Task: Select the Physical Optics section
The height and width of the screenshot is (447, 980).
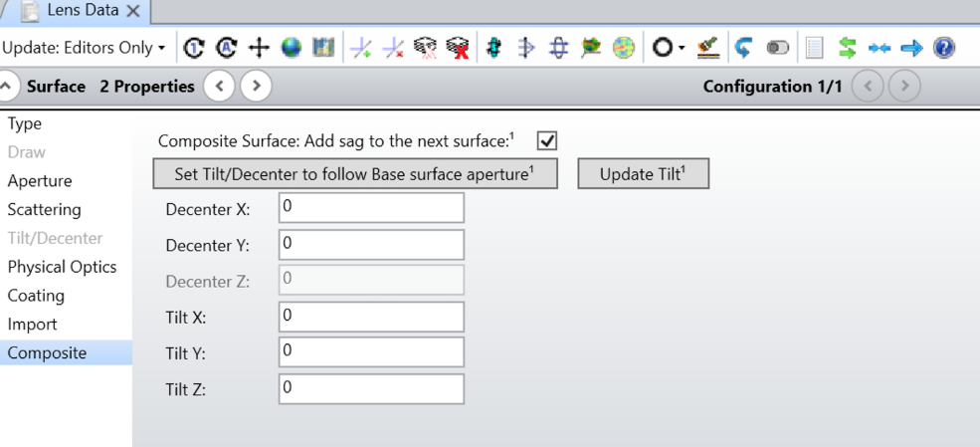Action: click(x=62, y=267)
